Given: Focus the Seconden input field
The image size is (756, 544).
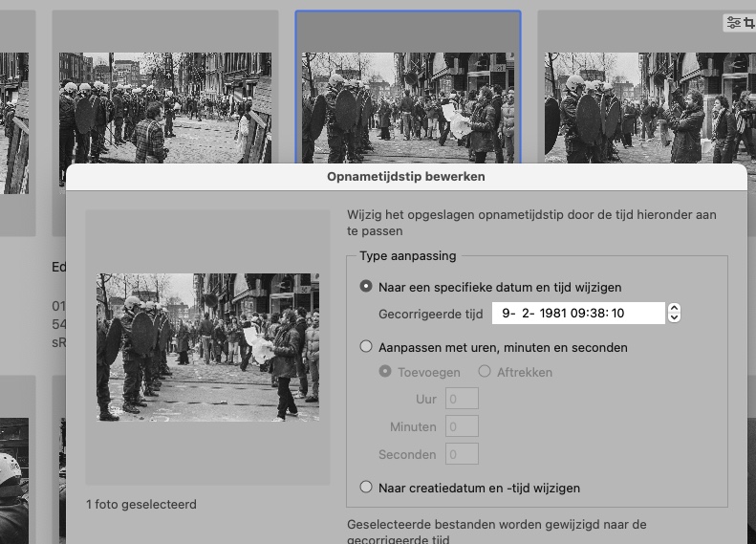Looking at the screenshot, I should coord(462,454).
